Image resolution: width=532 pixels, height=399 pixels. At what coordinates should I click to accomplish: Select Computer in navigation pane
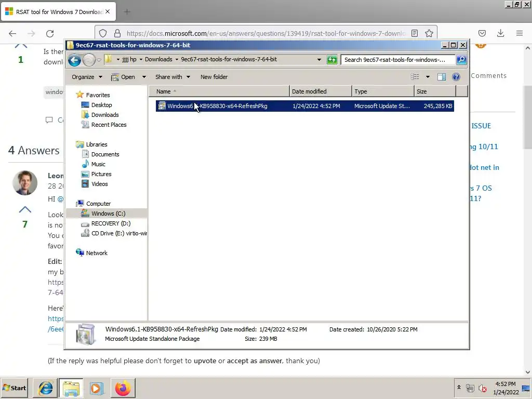[98, 204]
